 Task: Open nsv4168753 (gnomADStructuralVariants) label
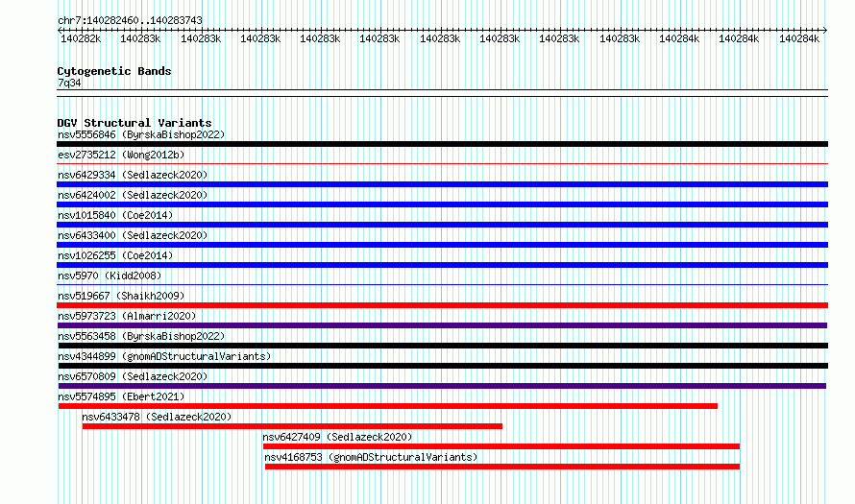coord(371,457)
